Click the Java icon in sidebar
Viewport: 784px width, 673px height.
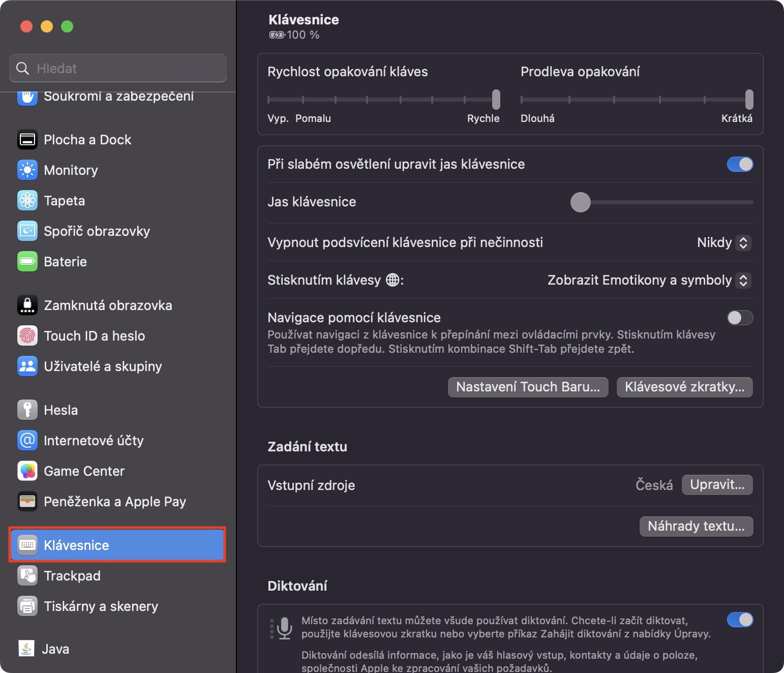(26, 649)
